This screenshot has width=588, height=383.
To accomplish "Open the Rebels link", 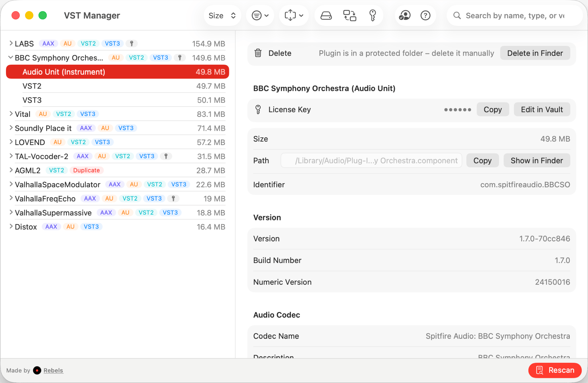I will pos(53,370).
